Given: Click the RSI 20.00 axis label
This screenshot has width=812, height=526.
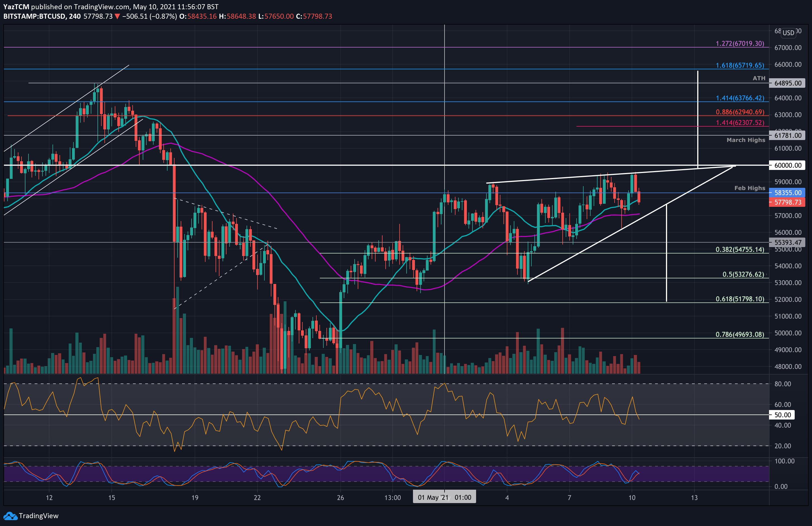Looking at the screenshot, I should pos(783,446).
